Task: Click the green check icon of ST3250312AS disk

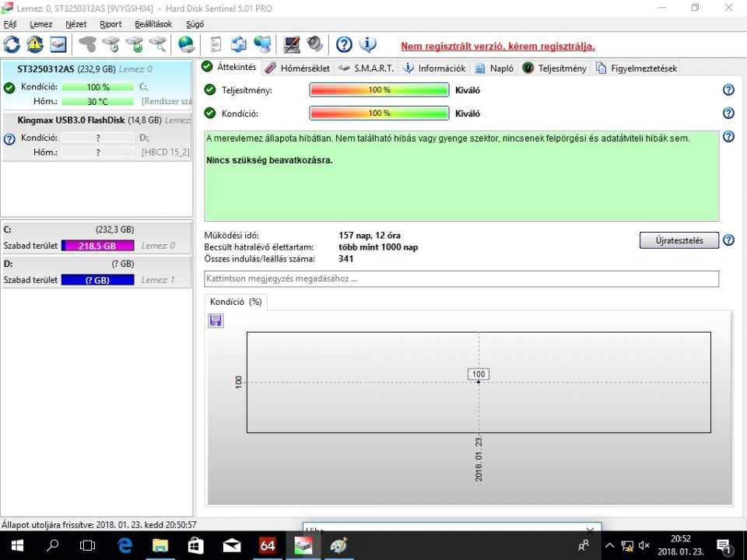Action: click(9, 88)
